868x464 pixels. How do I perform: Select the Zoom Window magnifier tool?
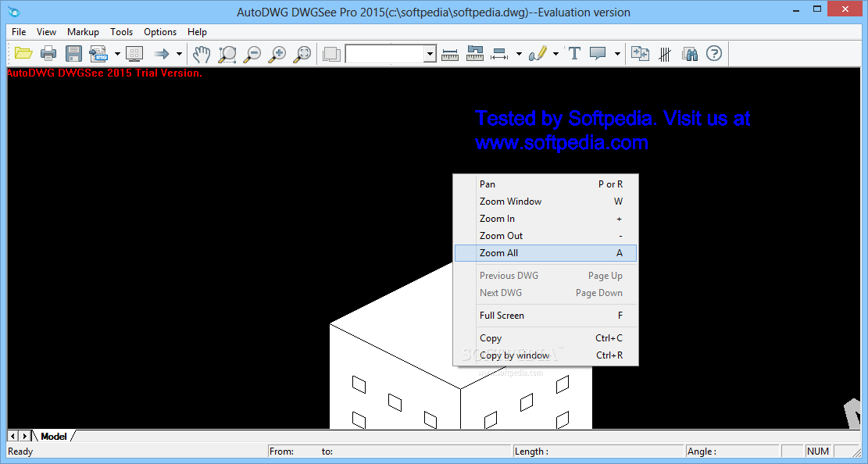[x=227, y=54]
